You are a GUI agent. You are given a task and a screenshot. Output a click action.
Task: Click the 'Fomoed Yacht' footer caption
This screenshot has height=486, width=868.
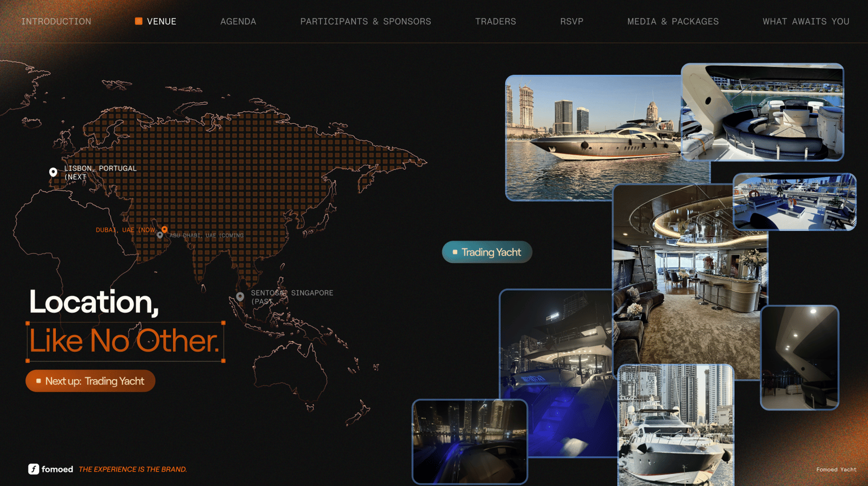click(x=837, y=470)
